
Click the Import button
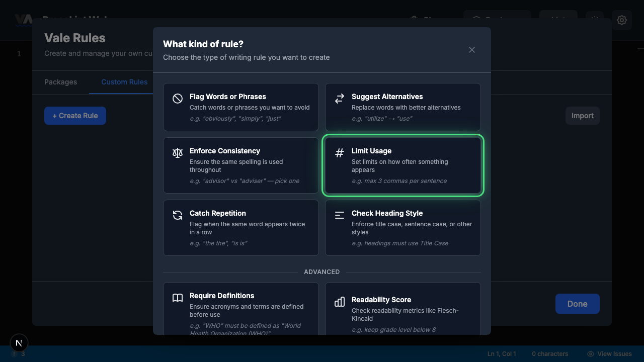click(582, 116)
